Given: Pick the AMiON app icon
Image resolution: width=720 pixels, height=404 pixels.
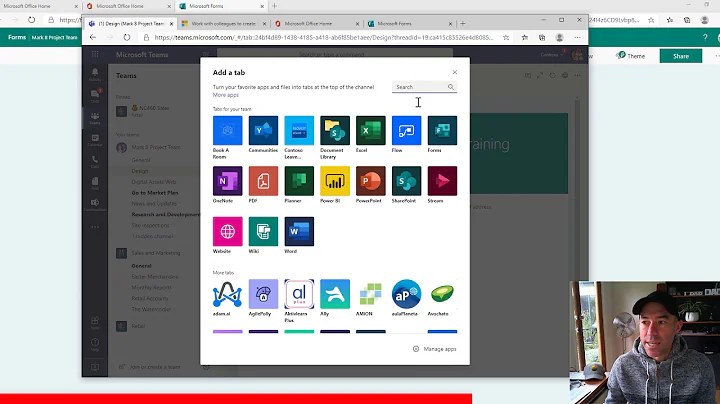Looking at the screenshot, I should click(x=371, y=294).
